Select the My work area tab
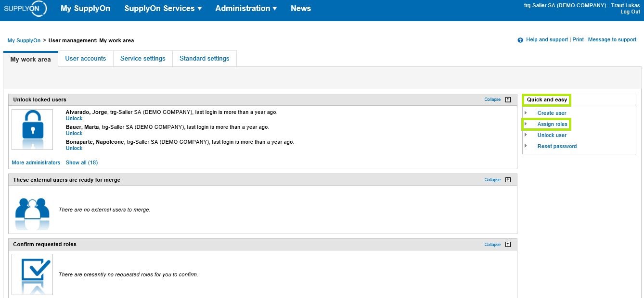644x298 pixels. 30,59
